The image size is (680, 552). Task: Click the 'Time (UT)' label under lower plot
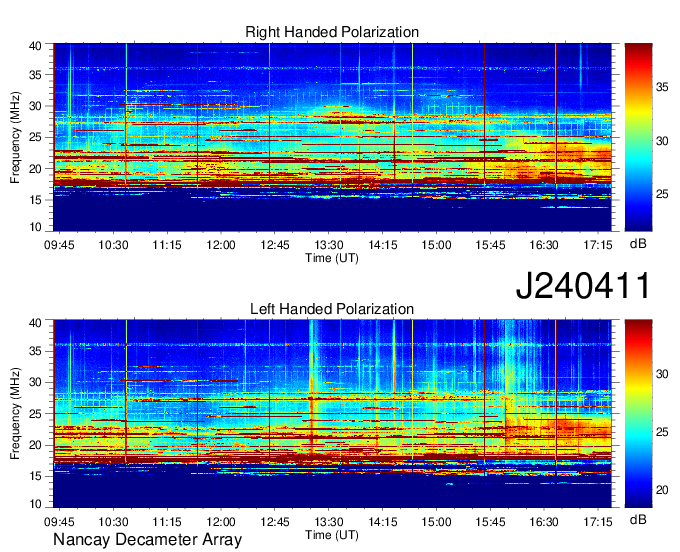click(x=332, y=535)
